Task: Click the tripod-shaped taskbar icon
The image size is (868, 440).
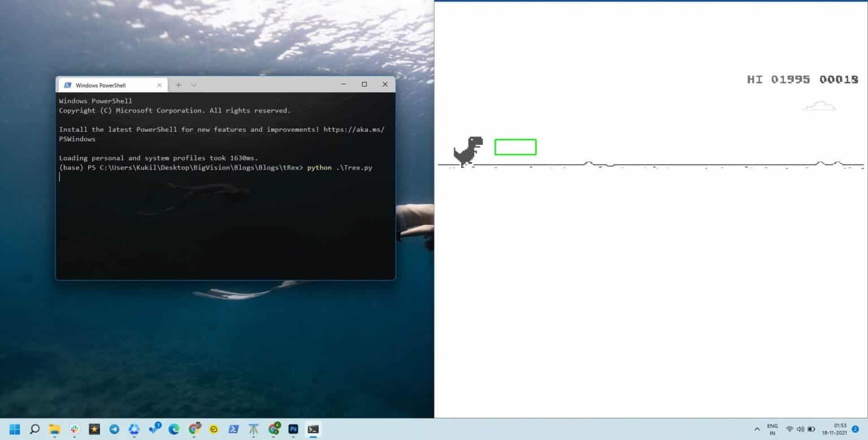Action: pyautogui.click(x=253, y=429)
